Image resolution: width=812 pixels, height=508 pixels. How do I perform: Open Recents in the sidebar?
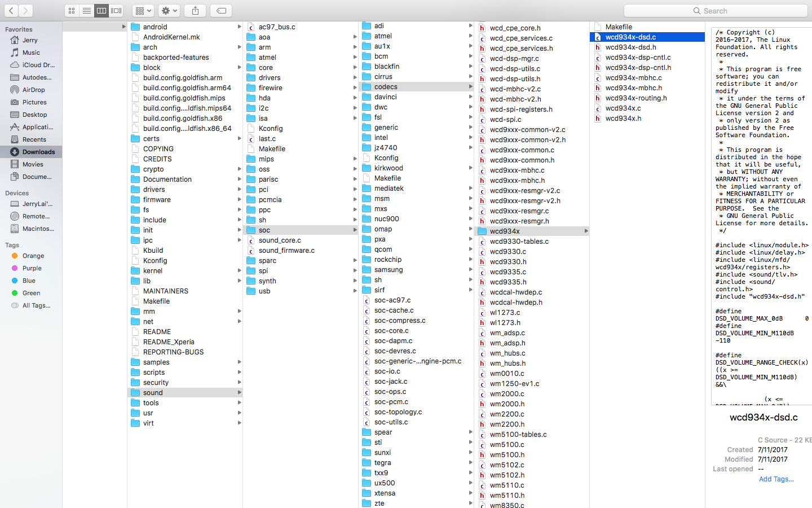[31, 139]
